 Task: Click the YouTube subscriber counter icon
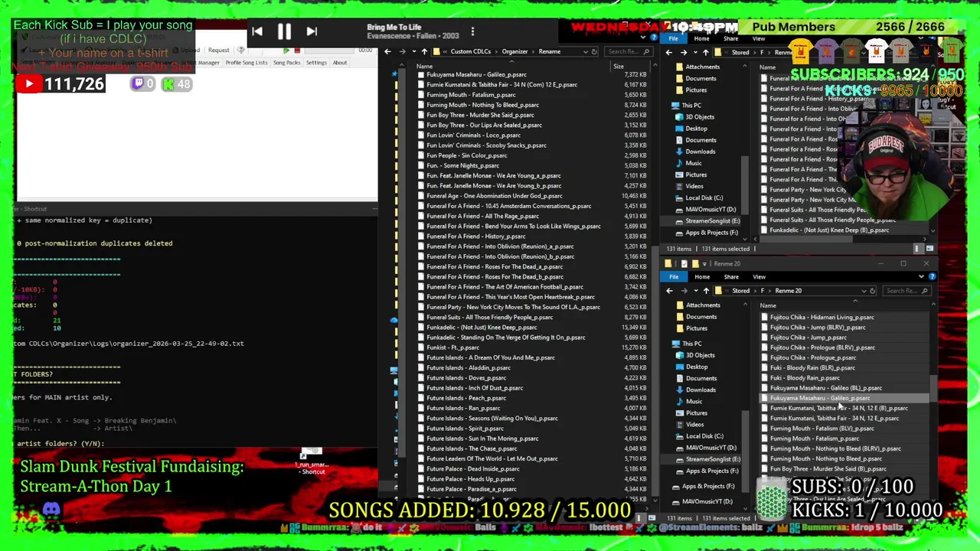(x=28, y=84)
